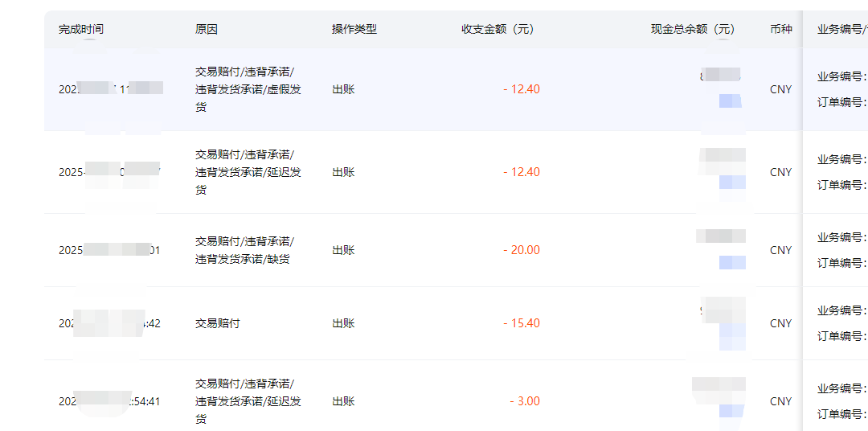Select CNY in the - 15.40 row

click(x=780, y=323)
